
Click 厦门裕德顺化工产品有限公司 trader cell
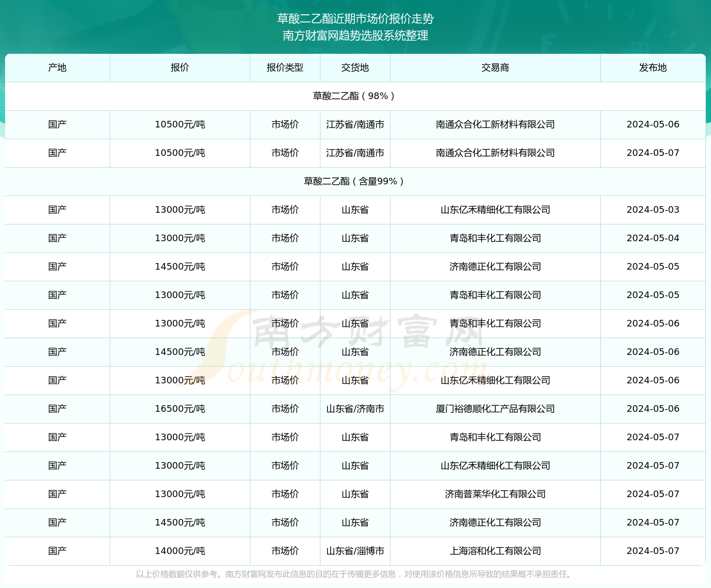tap(495, 409)
